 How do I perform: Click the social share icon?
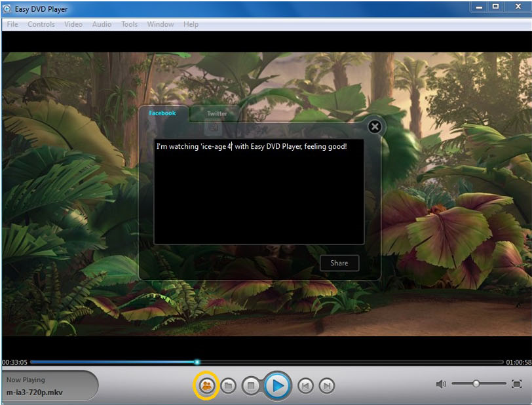pyautogui.click(x=207, y=385)
